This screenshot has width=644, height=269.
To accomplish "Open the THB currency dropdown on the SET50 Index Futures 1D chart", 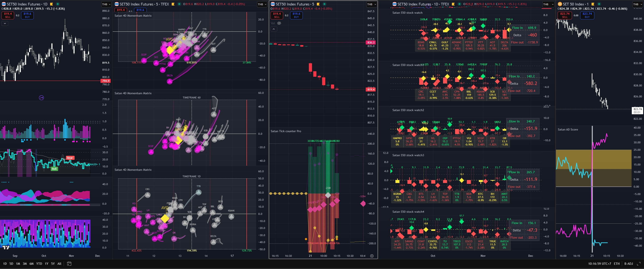I will (x=107, y=4).
